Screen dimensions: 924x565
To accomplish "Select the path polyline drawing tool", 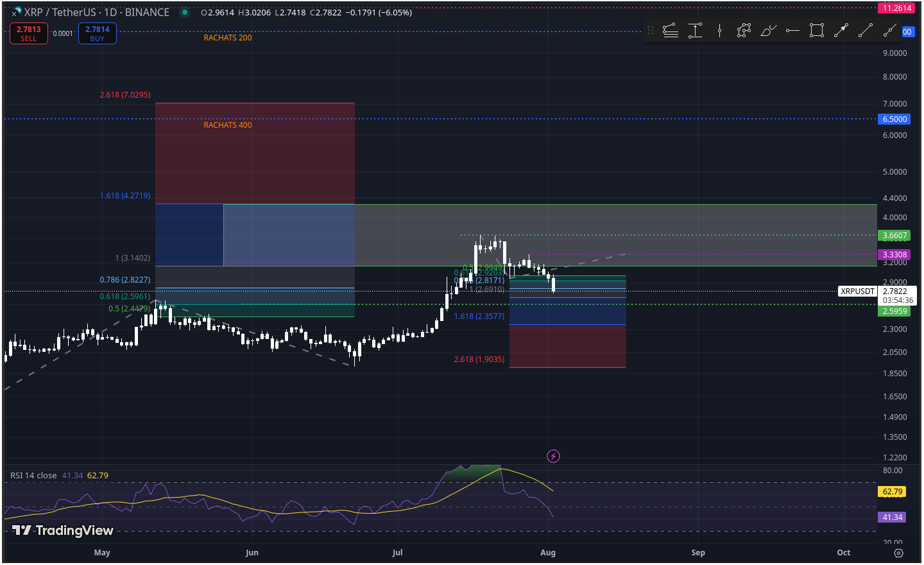I will coord(744,30).
